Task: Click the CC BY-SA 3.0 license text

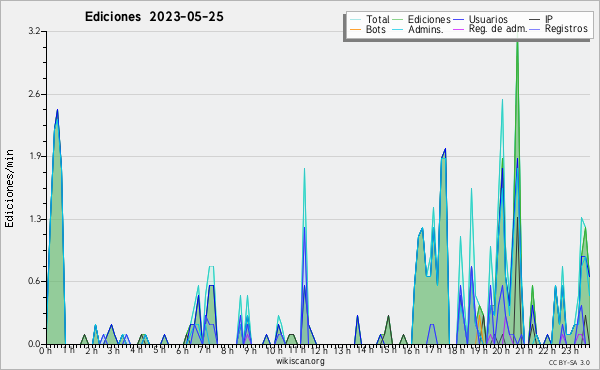Action: (x=569, y=362)
